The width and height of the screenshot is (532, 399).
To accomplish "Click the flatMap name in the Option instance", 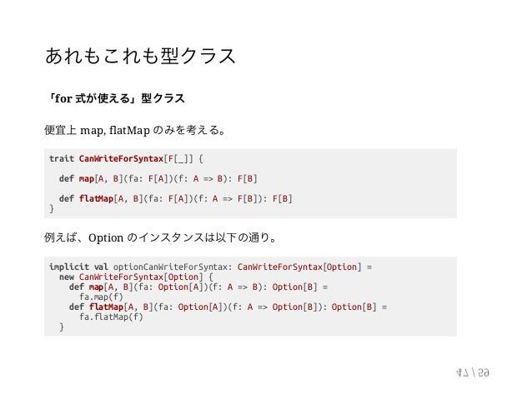I will pyautogui.click(x=106, y=307).
